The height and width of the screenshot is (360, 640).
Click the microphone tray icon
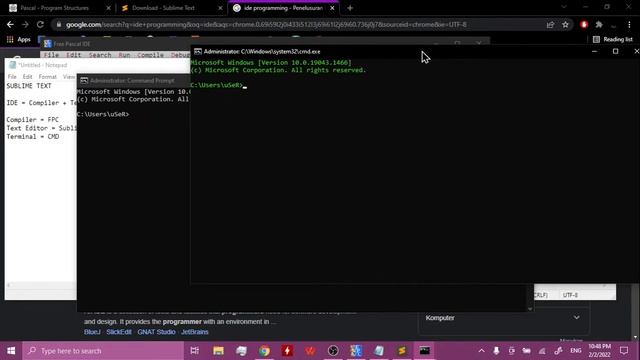point(496,351)
